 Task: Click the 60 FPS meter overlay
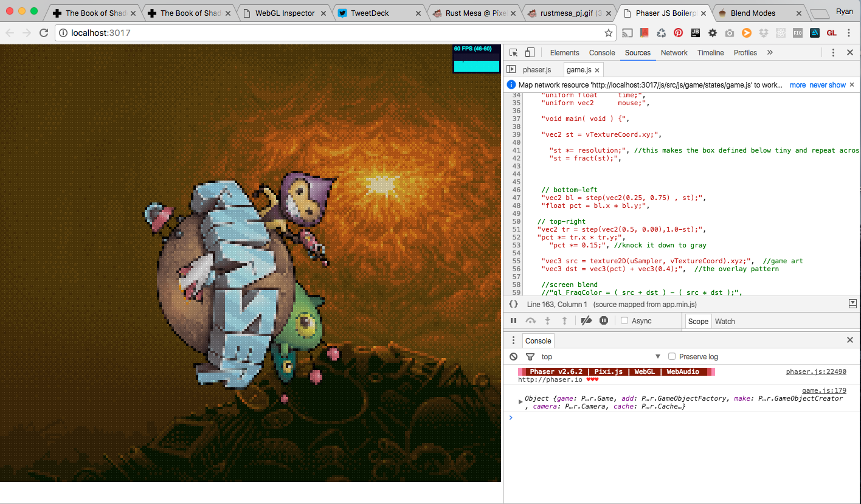click(477, 59)
